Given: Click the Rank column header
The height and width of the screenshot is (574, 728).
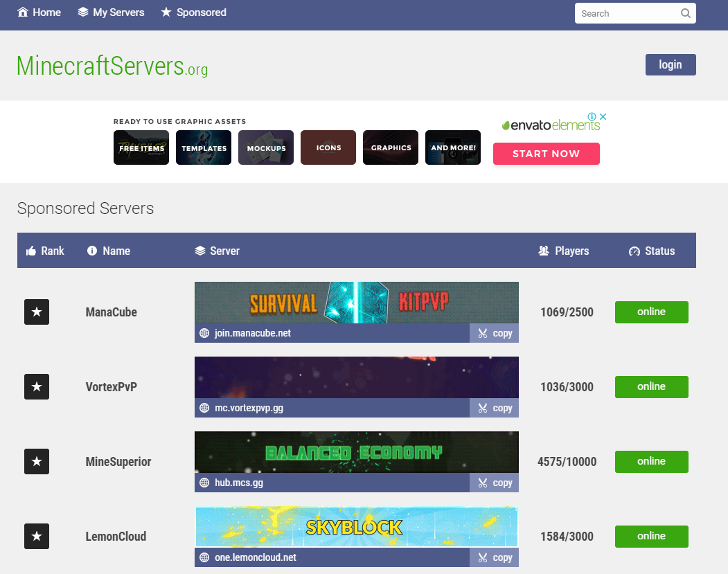Looking at the screenshot, I should [x=45, y=251].
